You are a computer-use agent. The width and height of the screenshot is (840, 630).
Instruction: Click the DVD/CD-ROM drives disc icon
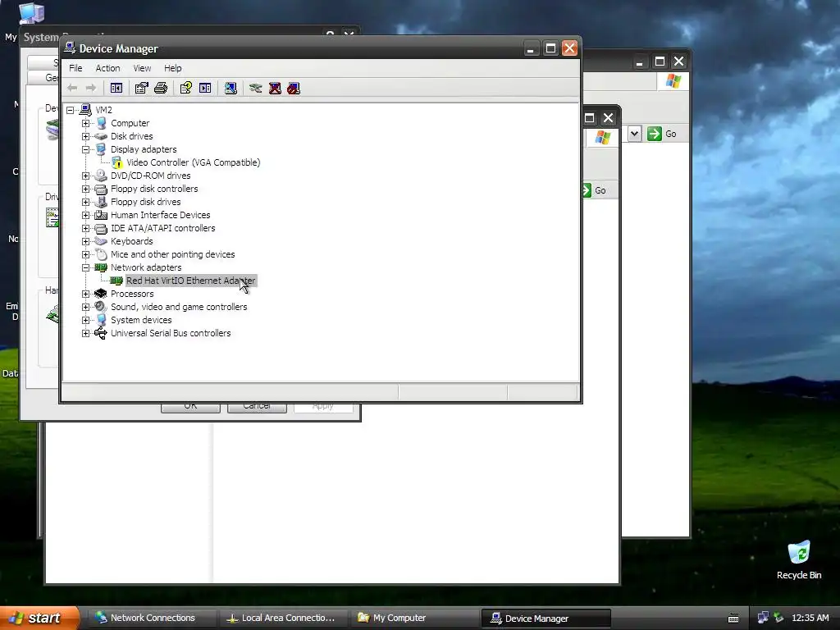coord(101,176)
